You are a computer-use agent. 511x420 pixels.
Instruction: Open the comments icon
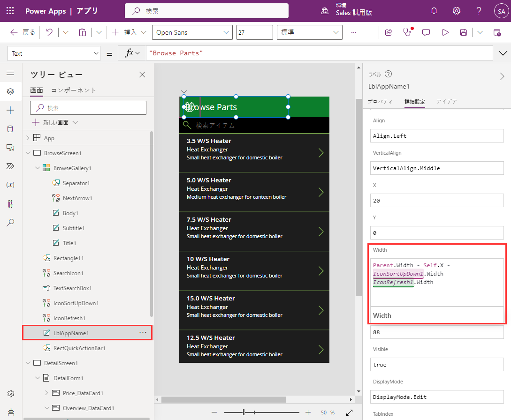pyautogui.click(x=426, y=32)
